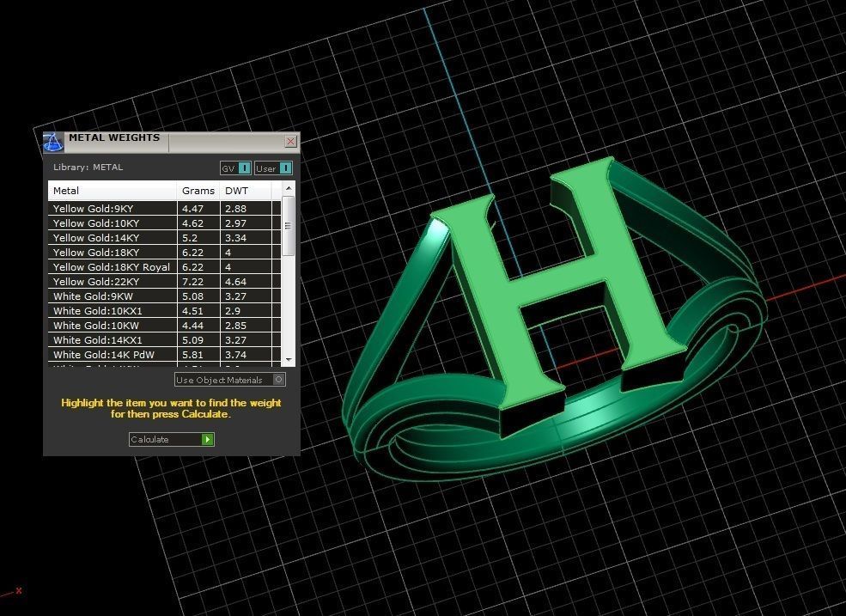This screenshot has height=616, width=846.
Task: Click the small circle icon beside Use Object: Materials
Action: coord(279,379)
